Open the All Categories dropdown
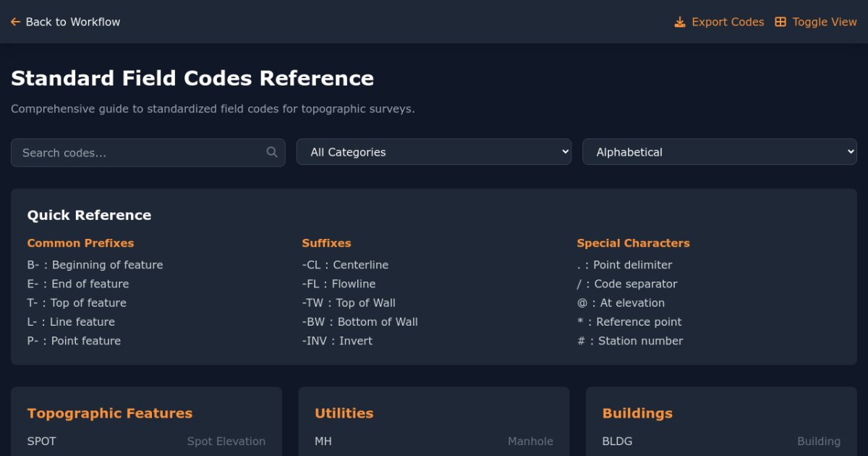Viewport: 868px width, 456px height. pyautogui.click(x=434, y=152)
